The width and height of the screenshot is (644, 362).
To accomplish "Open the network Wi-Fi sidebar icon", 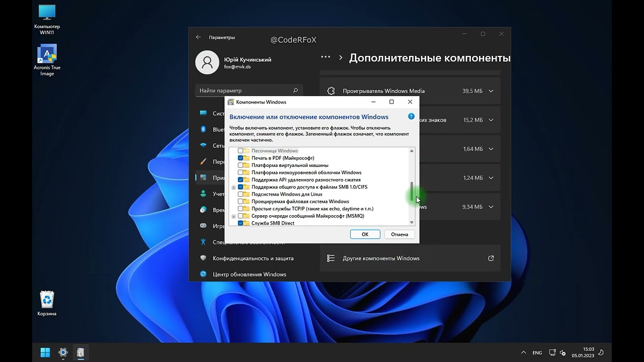I will coord(203,145).
